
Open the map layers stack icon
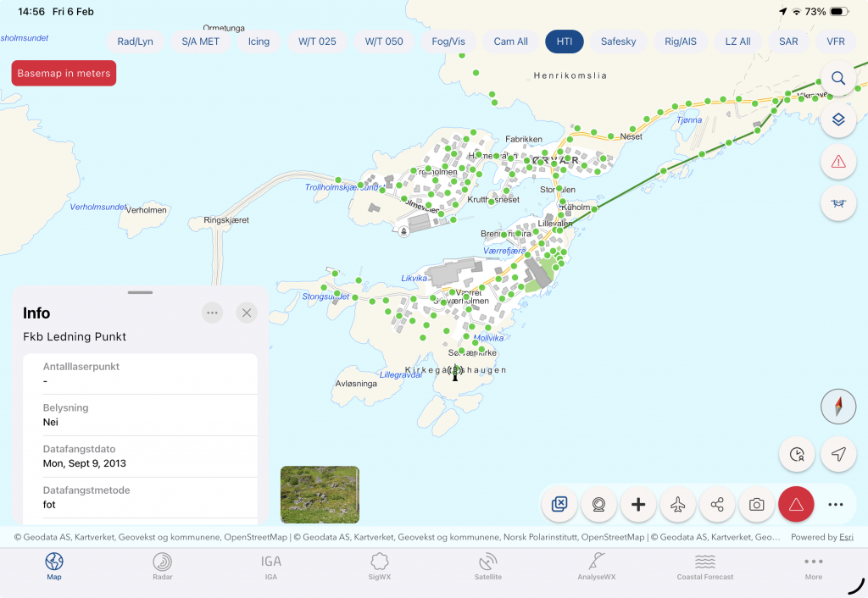coord(838,120)
